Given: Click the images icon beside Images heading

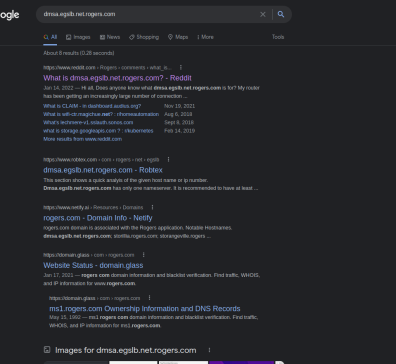Looking at the screenshot, I should pyautogui.click(x=47, y=350).
